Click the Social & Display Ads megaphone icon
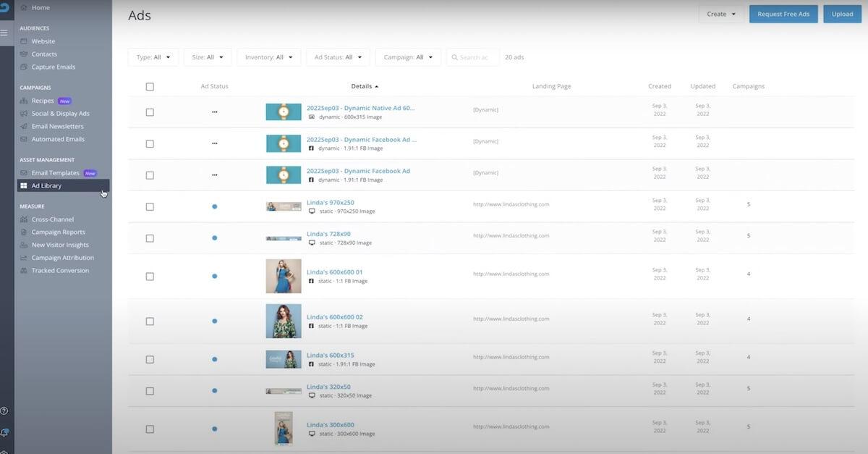The height and width of the screenshot is (454, 868). tap(24, 114)
